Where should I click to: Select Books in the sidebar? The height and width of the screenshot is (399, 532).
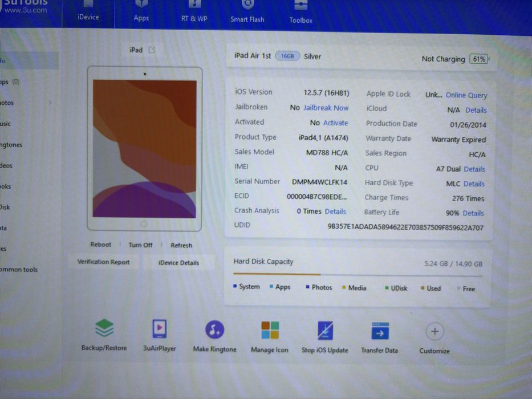pos(6,186)
